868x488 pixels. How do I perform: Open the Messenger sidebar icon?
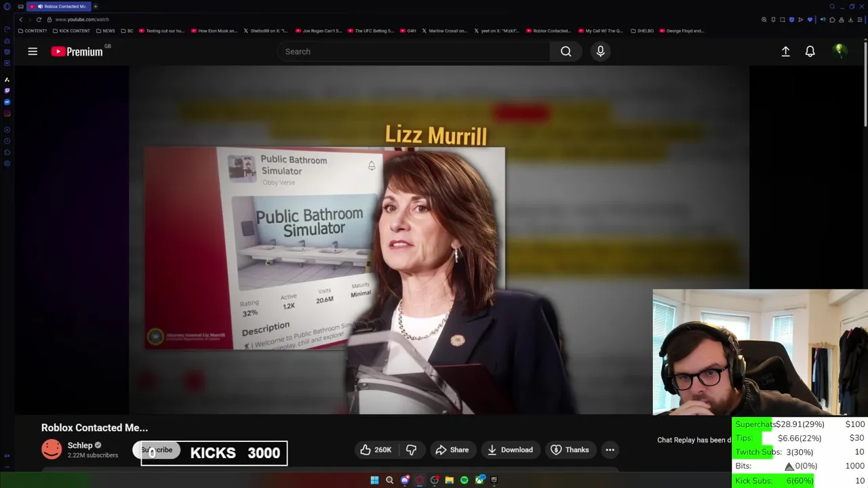coord(7,102)
